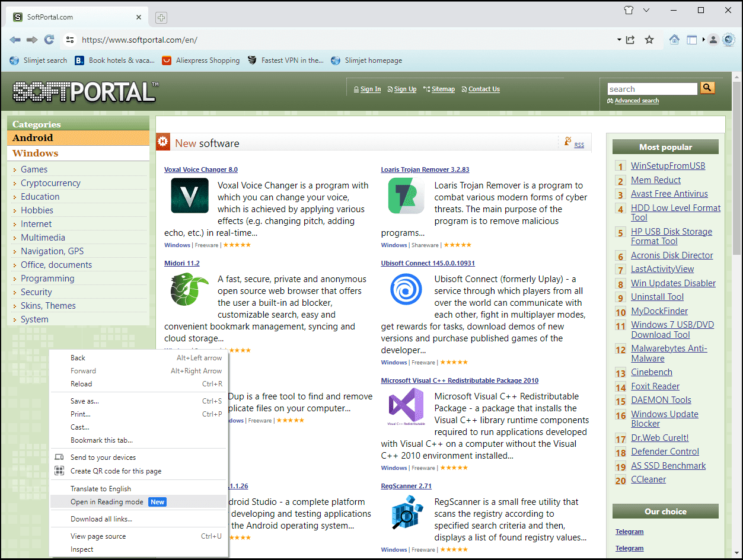Expand the hidden toolbar items arrow

(x=704, y=40)
